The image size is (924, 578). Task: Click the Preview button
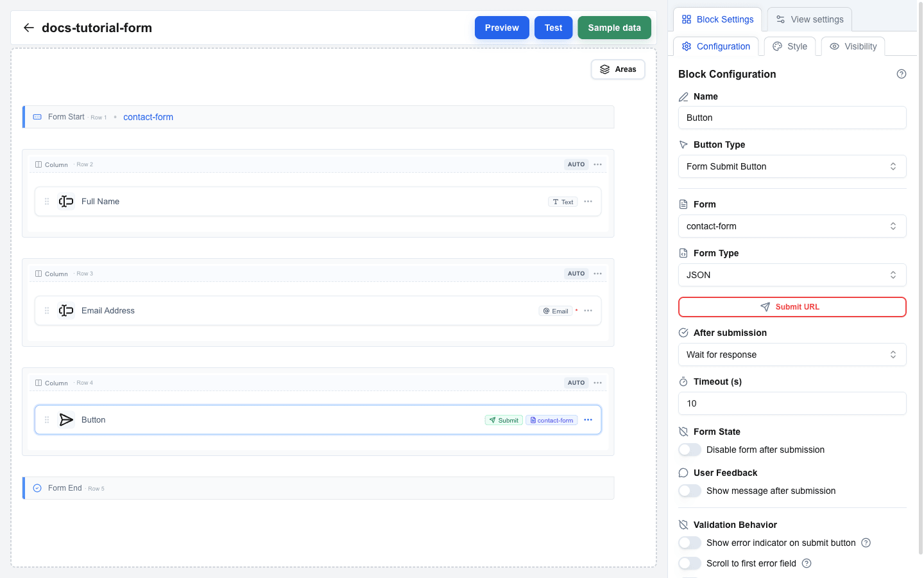[502, 28]
